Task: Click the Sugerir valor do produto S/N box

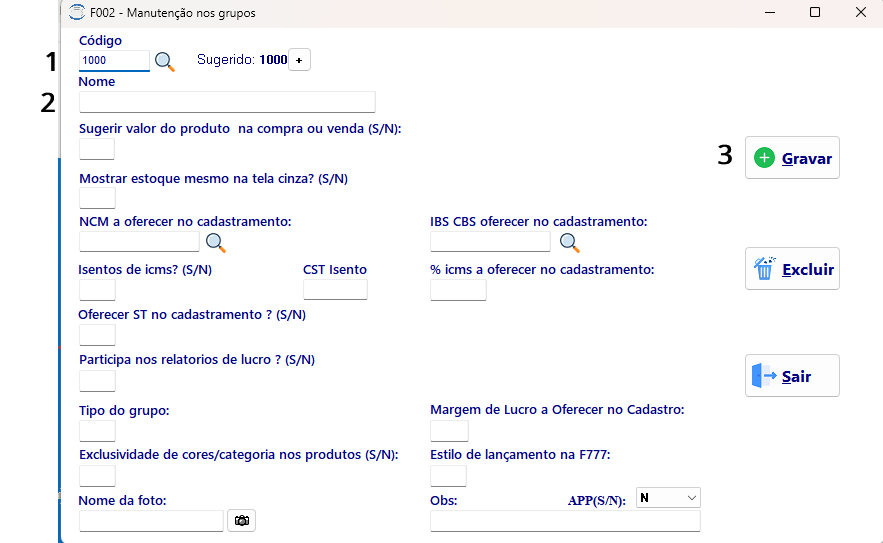Action: [x=97, y=149]
